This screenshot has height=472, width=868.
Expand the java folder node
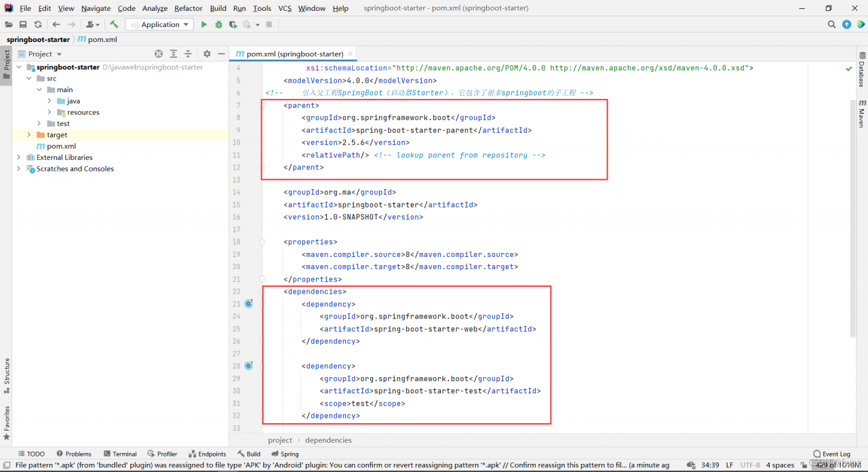click(50, 101)
